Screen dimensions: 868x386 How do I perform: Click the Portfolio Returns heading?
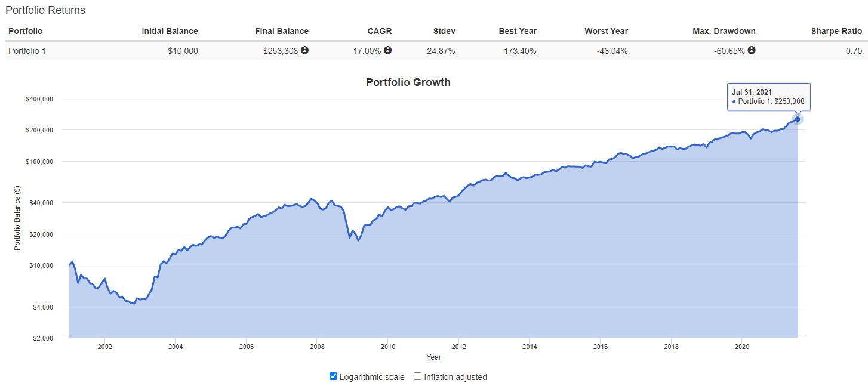[45, 10]
